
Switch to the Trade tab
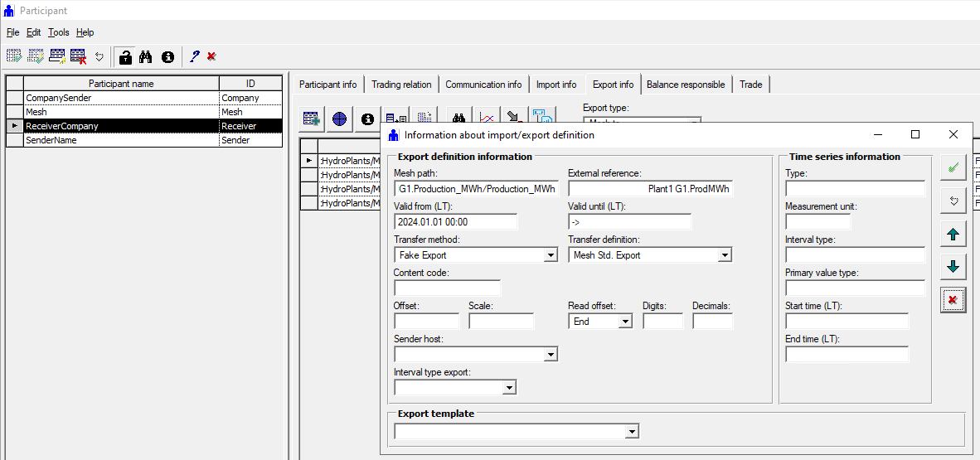point(751,85)
